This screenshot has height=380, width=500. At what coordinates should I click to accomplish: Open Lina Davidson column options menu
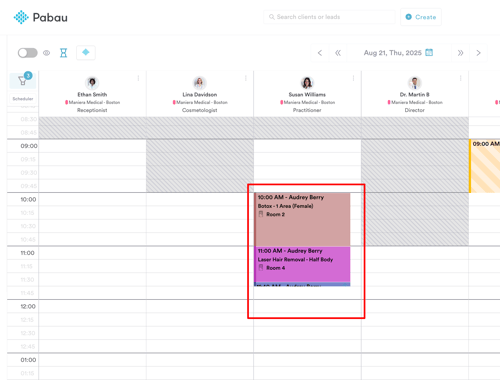[x=246, y=78]
